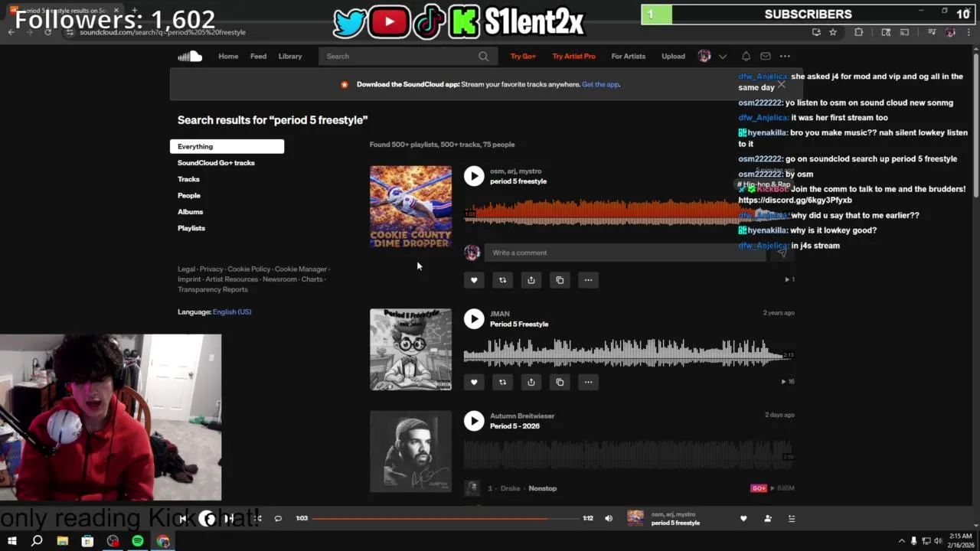Image resolution: width=980 pixels, height=551 pixels.
Task: Open More menu for osm period 5 freestyle
Action: point(588,280)
